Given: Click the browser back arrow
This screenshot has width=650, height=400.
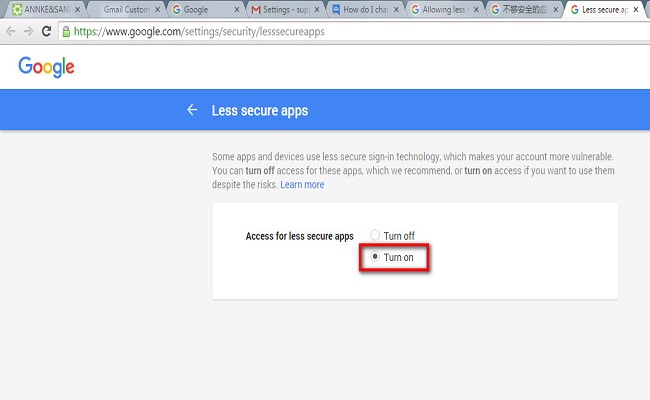Looking at the screenshot, I should tap(11, 31).
